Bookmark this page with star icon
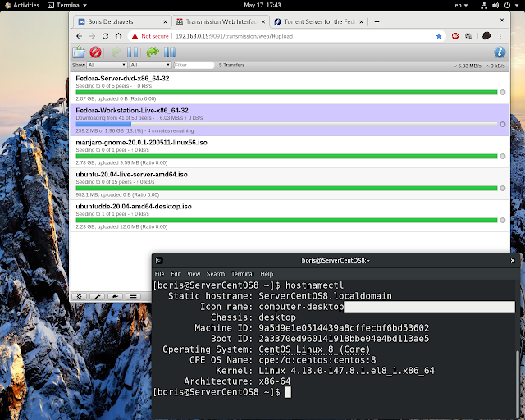 tap(439, 36)
